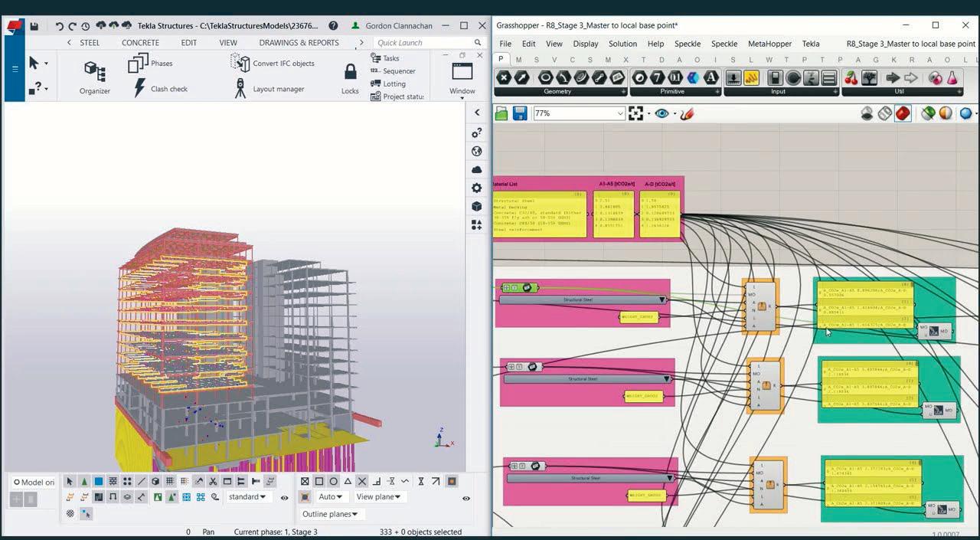Save the Tekla model with disk icon

click(x=34, y=26)
